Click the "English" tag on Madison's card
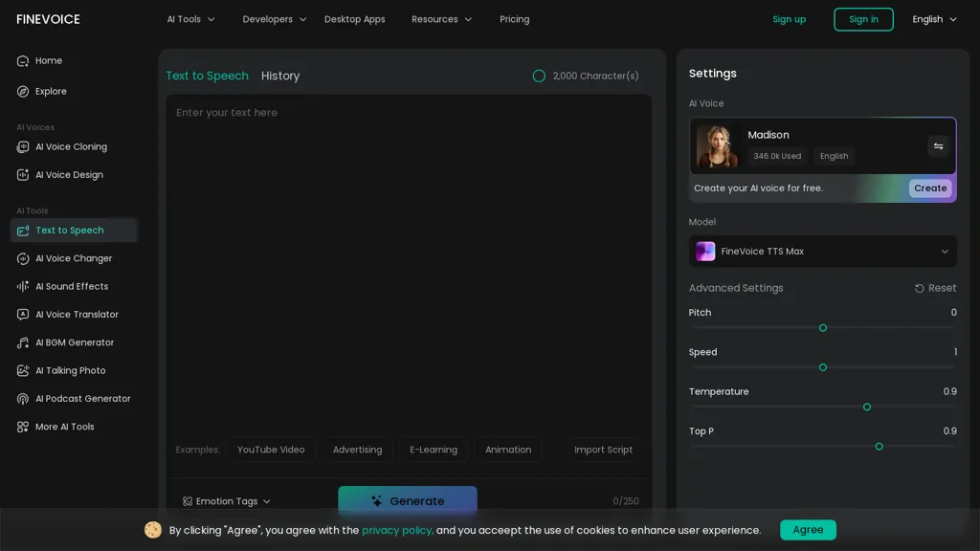Viewport: 980px width, 551px height. (x=834, y=156)
